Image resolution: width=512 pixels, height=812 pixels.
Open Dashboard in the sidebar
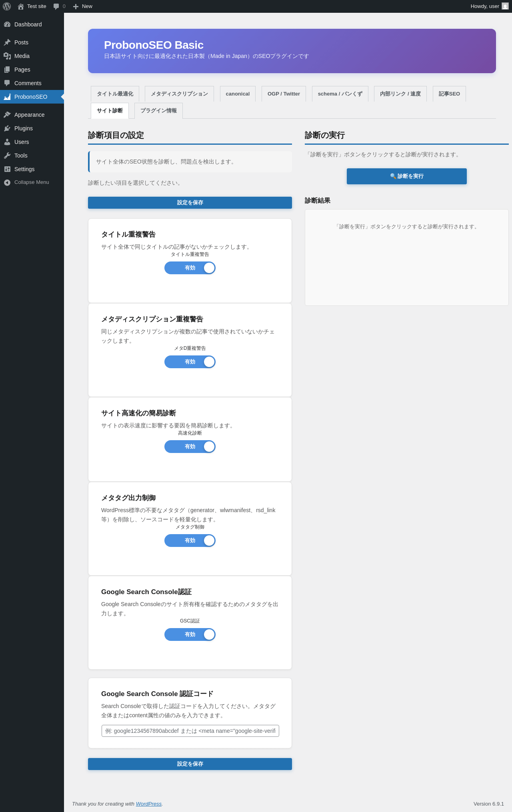32,24
